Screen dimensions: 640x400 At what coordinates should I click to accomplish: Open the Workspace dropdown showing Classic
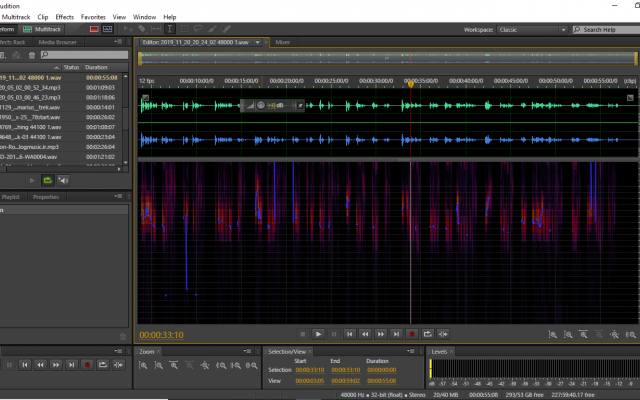click(532, 30)
